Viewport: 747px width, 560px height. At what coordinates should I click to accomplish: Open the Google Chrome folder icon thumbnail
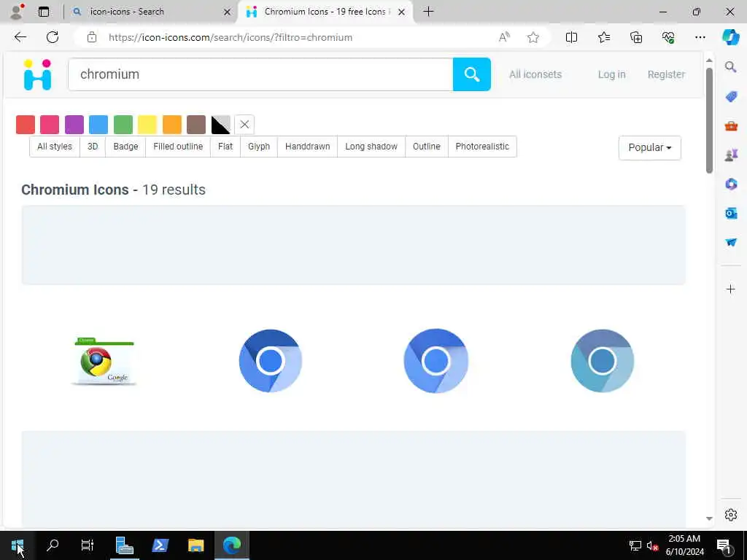[104, 361]
